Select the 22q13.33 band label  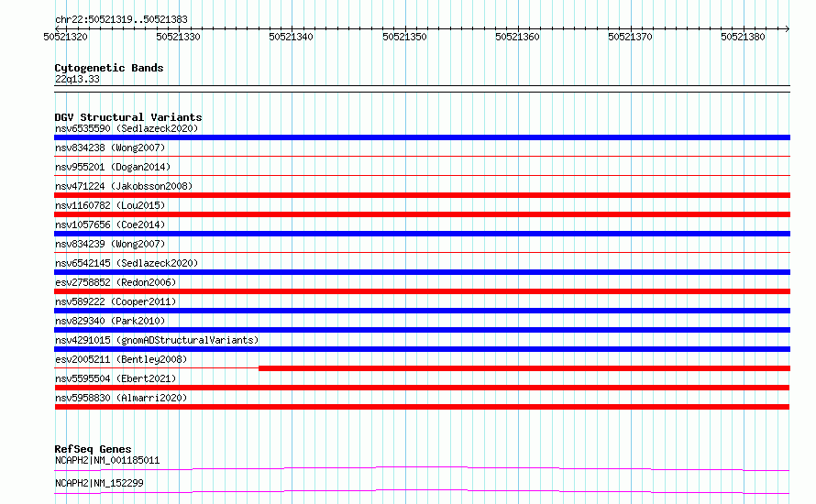pos(77,79)
